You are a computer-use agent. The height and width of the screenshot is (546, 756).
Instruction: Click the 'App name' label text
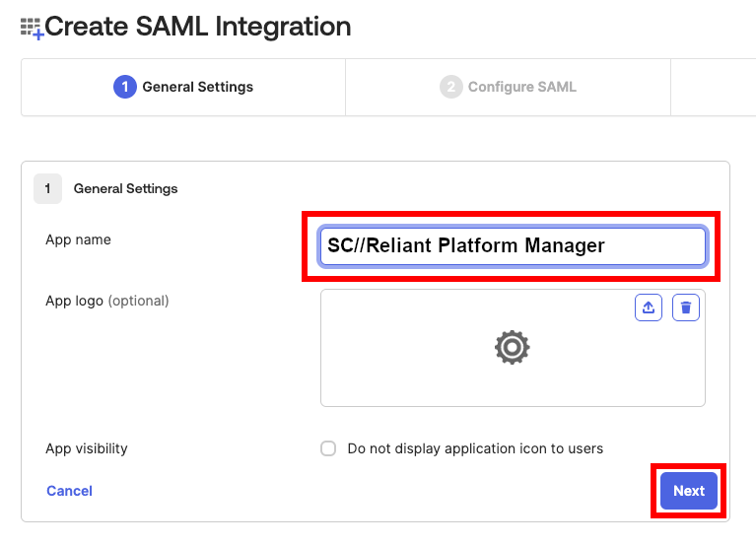(78, 239)
